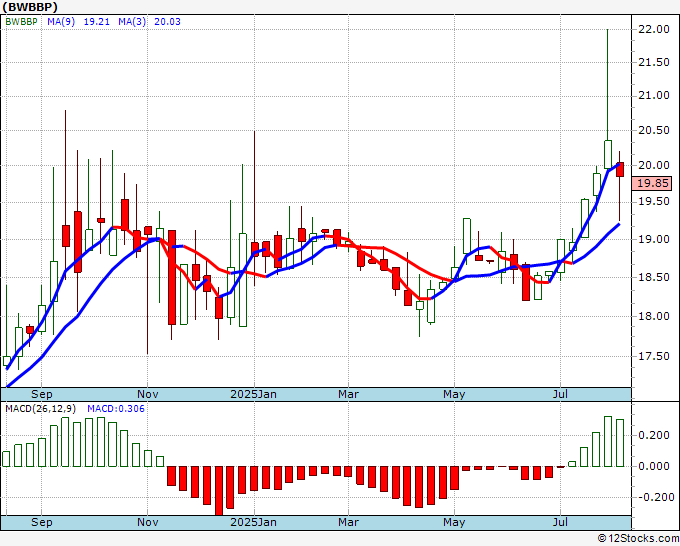Click the 0.200 MACD axis label

pyautogui.click(x=654, y=435)
